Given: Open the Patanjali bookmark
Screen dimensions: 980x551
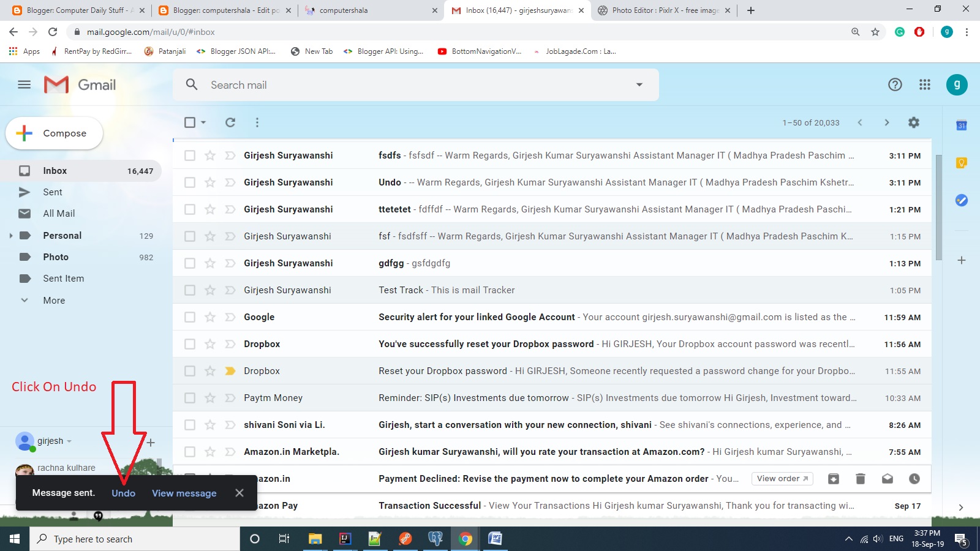Looking at the screenshot, I should pos(165,51).
